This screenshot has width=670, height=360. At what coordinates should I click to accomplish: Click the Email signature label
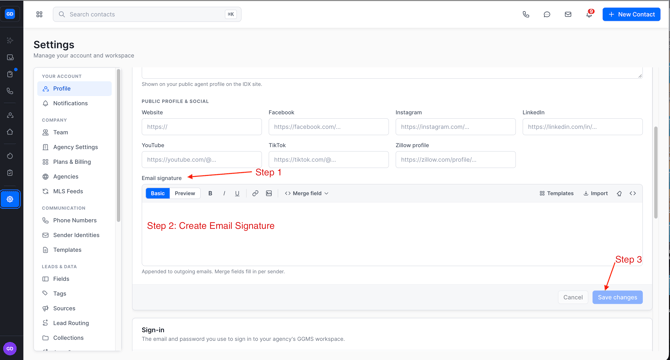[x=162, y=178]
